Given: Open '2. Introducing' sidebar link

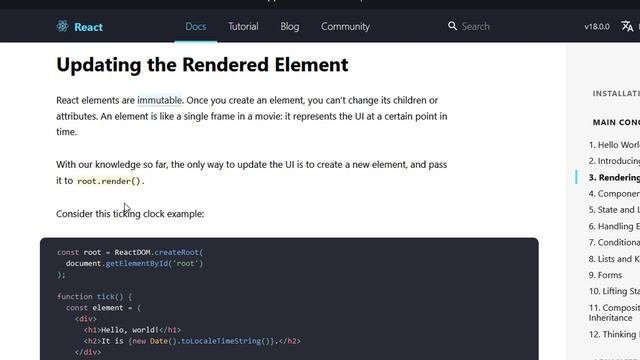Looking at the screenshot, I should tap(614, 161).
